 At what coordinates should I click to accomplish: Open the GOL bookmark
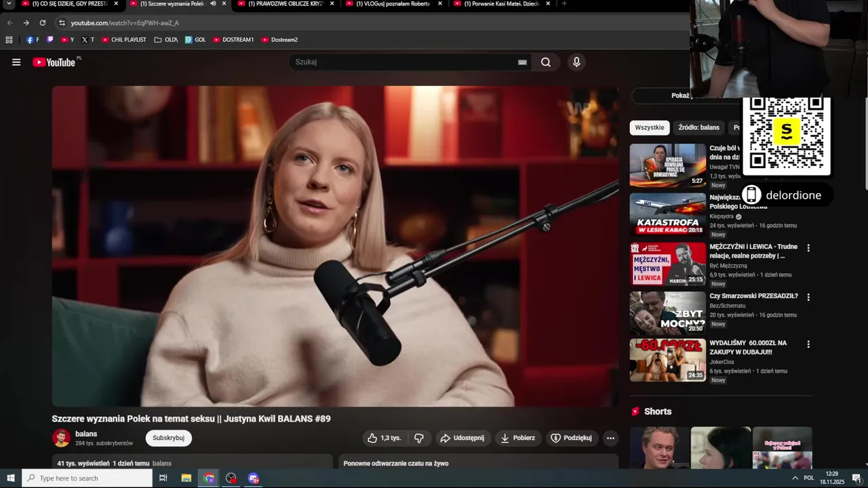click(x=195, y=39)
